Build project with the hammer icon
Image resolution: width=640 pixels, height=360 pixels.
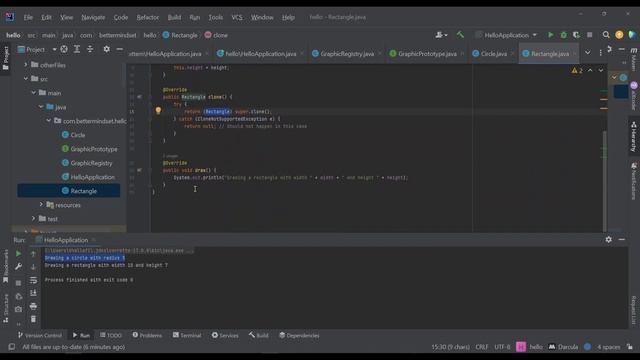pyautogui.click(x=460, y=35)
